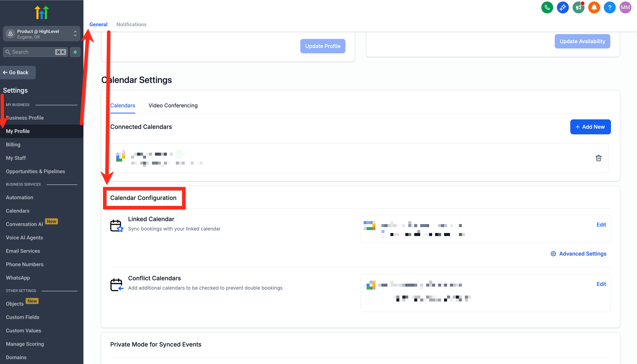637x364 pixels.
Task: Open the blue help question-mark icon
Action: 609,7
